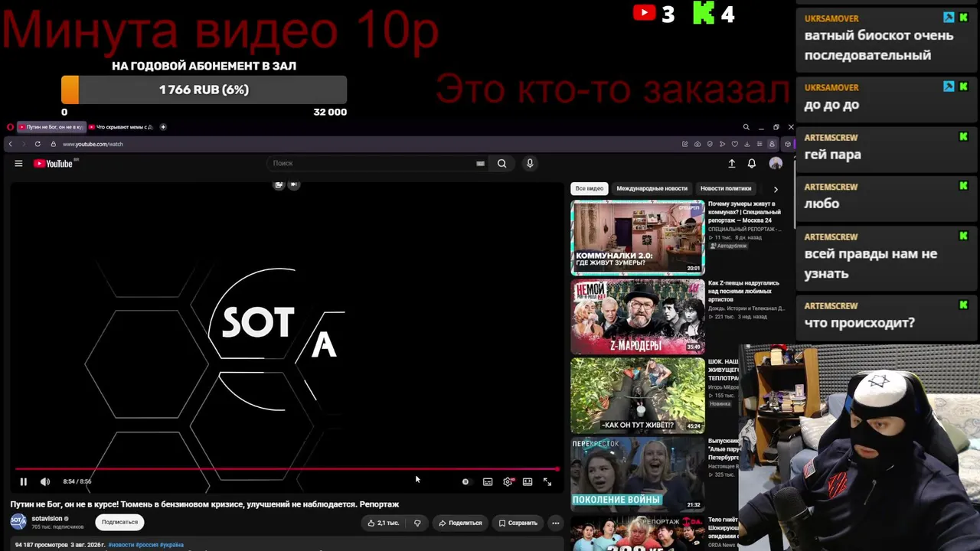Click the 'Новинка' badge
Screen dimensions: 980x551
tap(720, 403)
